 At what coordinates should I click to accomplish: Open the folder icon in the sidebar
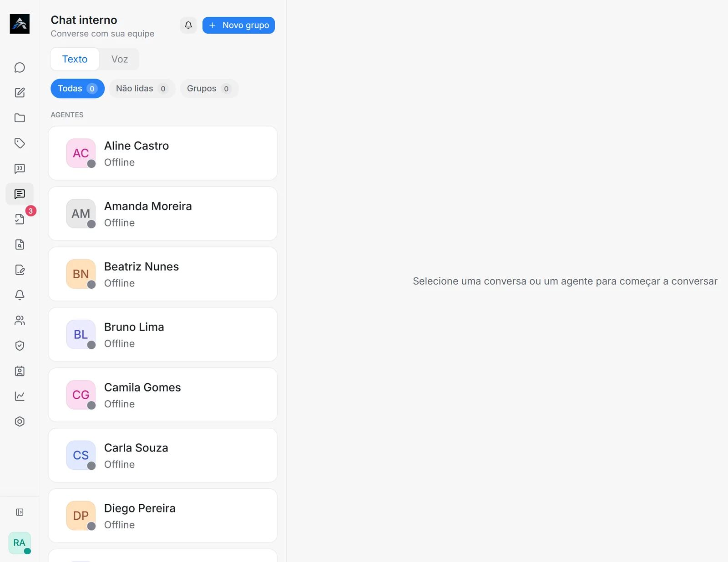20,118
